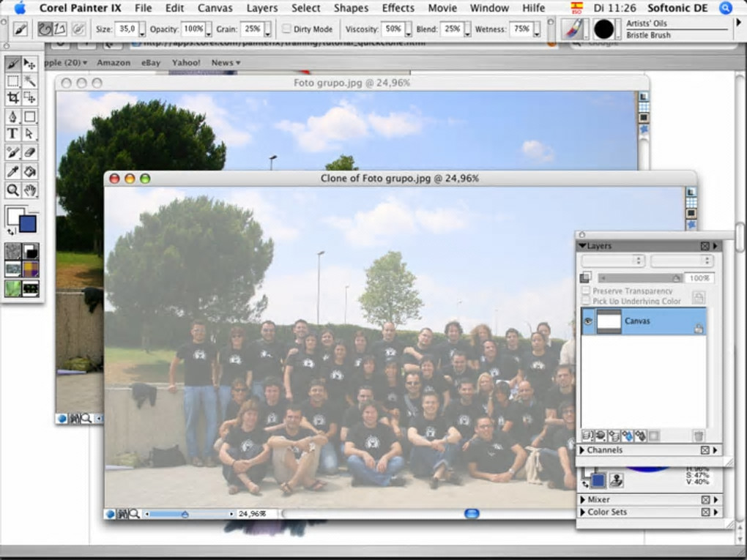Select the Pen tool
The image size is (747, 560).
pyautogui.click(x=13, y=116)
